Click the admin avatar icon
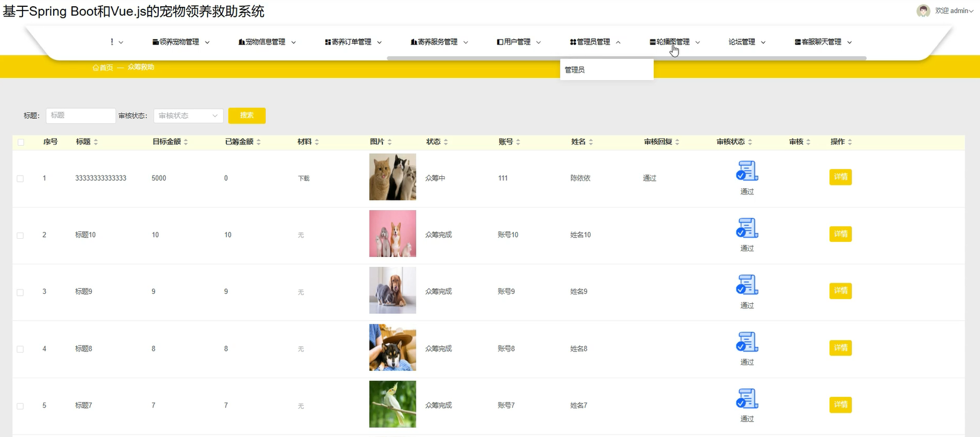This screenshot has height=437, width=980. [923, 11]
